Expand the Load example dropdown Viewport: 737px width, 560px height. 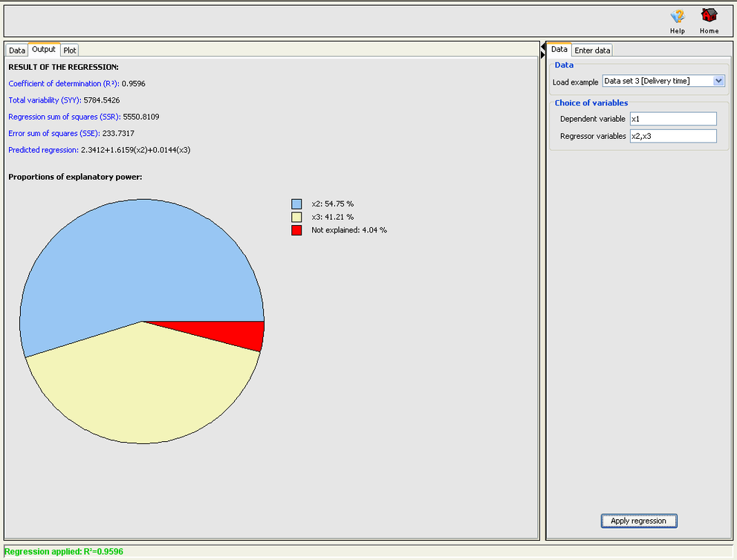click(x=718, y=81)
